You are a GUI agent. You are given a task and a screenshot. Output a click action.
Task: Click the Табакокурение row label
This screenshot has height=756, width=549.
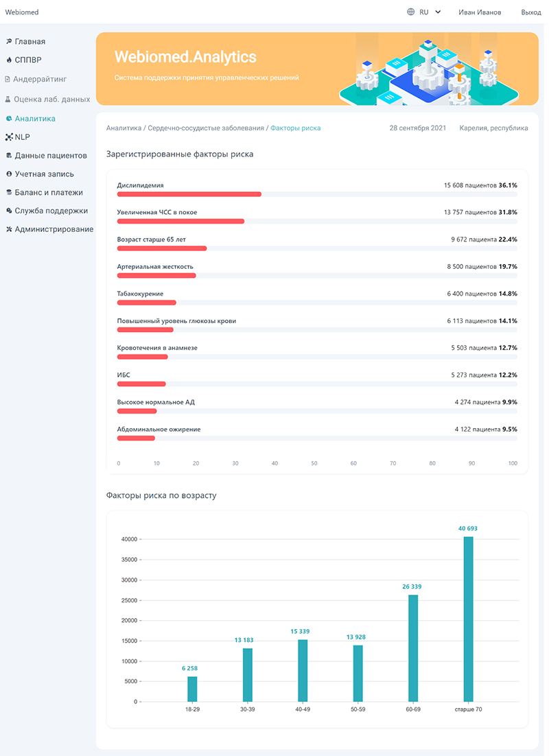point(141,294)
